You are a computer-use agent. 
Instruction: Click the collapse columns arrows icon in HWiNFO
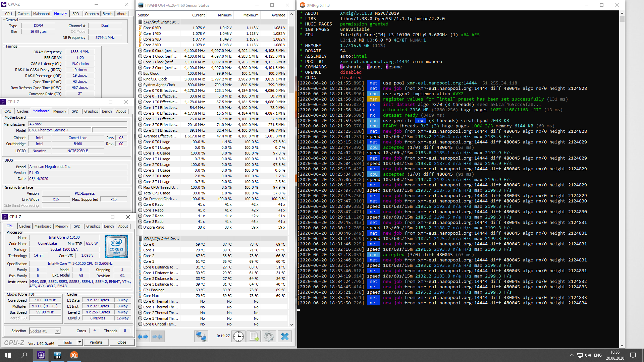[157, 337]
